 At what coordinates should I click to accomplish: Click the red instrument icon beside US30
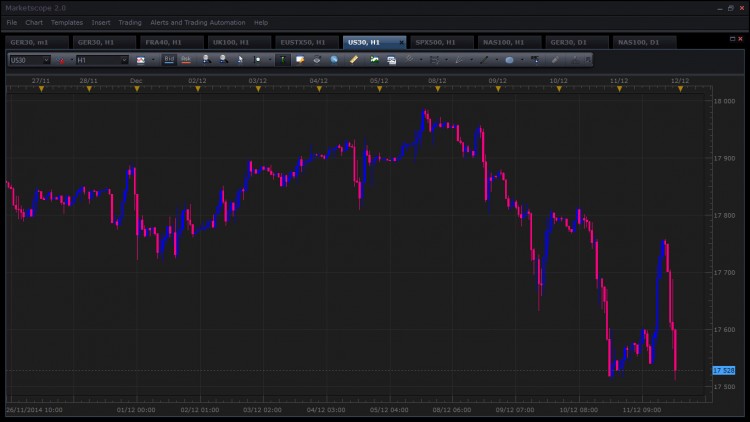pyautogui.click(x=60, y=60)
